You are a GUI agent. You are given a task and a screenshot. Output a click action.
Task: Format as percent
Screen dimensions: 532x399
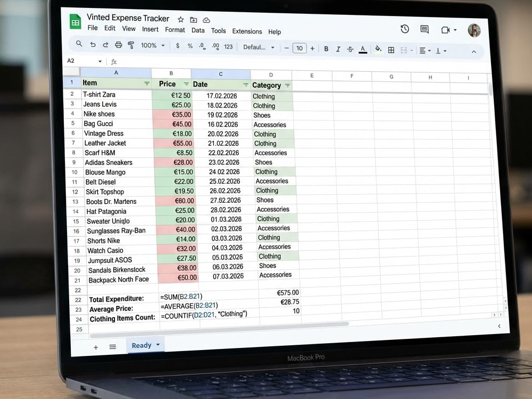coord(190,46)
